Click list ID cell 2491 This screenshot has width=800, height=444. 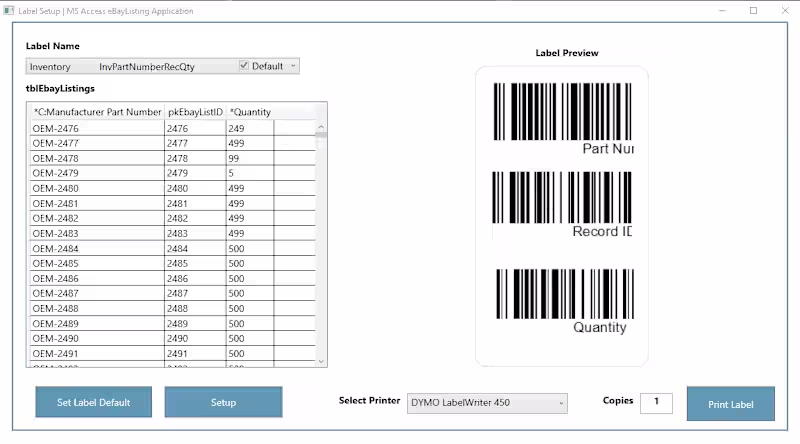click(x=195, y=353)
